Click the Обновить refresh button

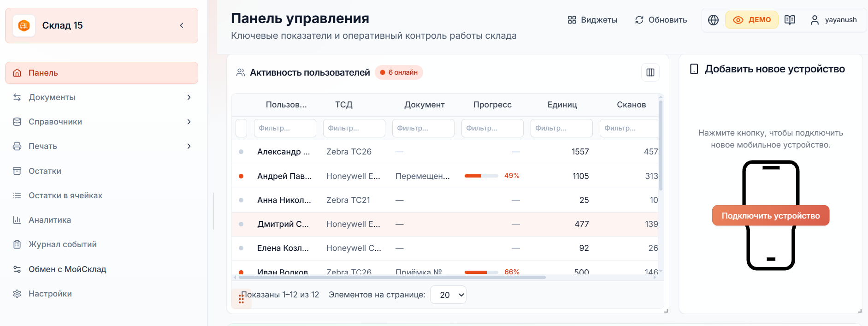click(661, 20)
